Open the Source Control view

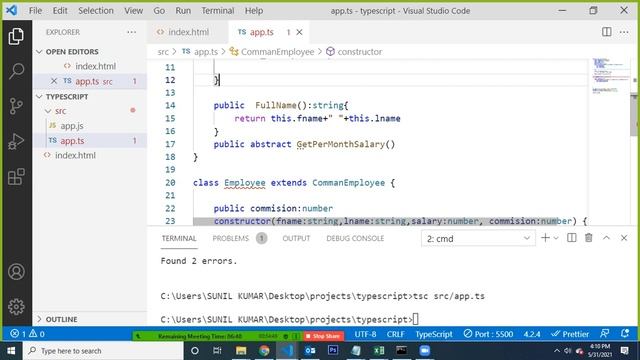(x=16, y=106)
